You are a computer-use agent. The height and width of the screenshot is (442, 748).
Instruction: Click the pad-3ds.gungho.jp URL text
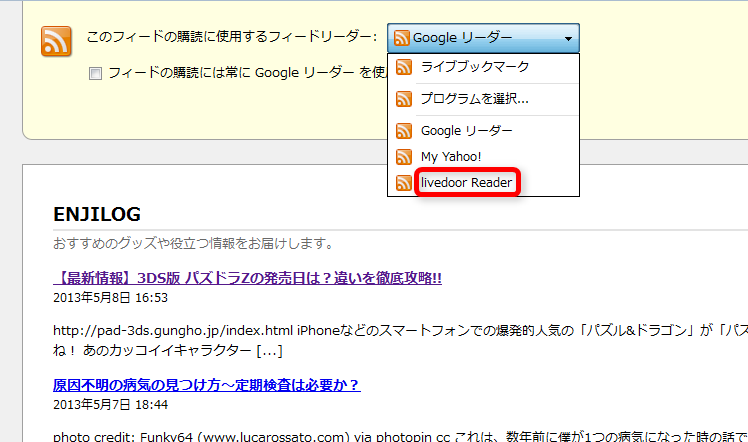173,330
